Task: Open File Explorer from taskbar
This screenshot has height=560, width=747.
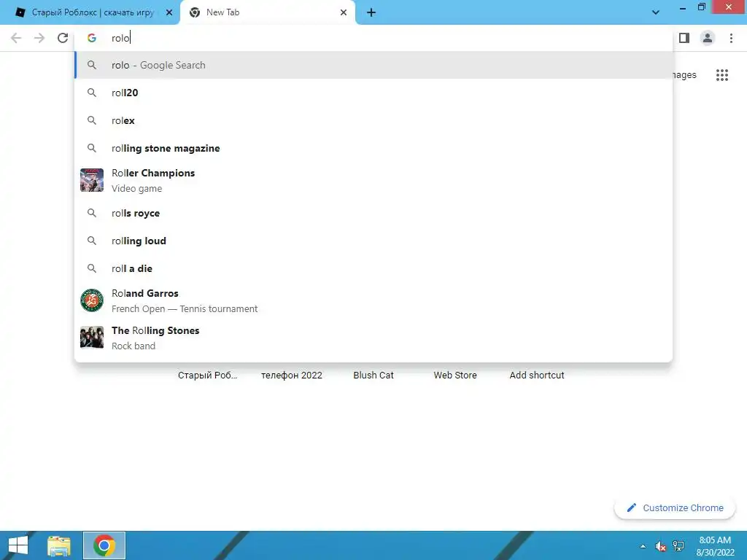Action: [x=59, y=545]
